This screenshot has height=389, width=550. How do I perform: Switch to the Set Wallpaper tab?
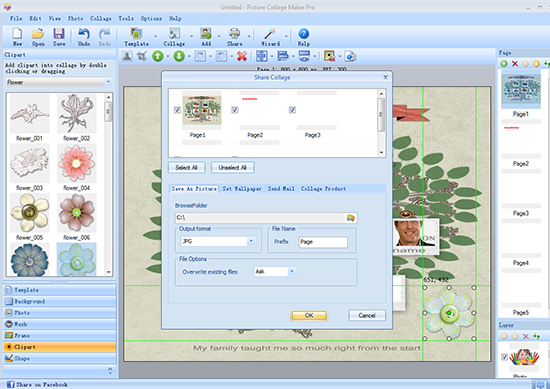click(242, 189)
